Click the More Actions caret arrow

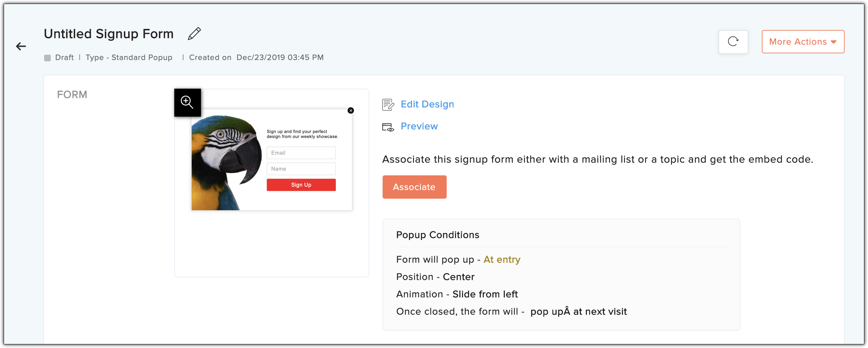(x=834, y=42)
